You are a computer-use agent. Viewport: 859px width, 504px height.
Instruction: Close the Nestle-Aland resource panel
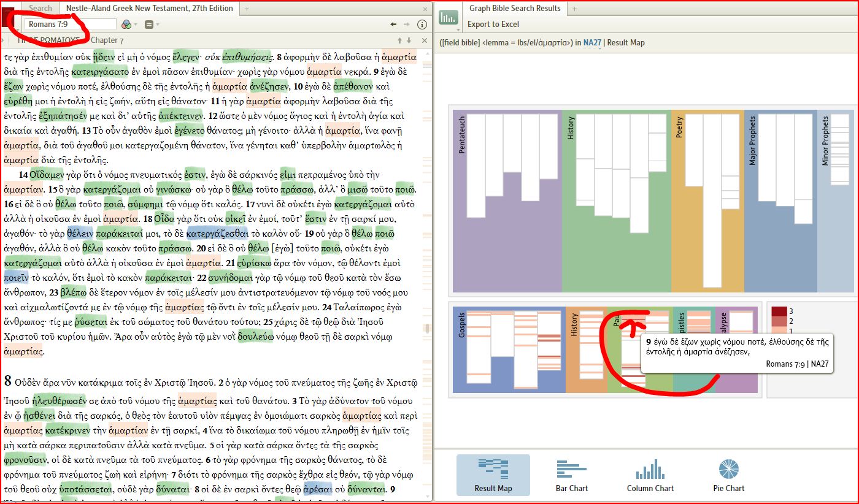425,9
